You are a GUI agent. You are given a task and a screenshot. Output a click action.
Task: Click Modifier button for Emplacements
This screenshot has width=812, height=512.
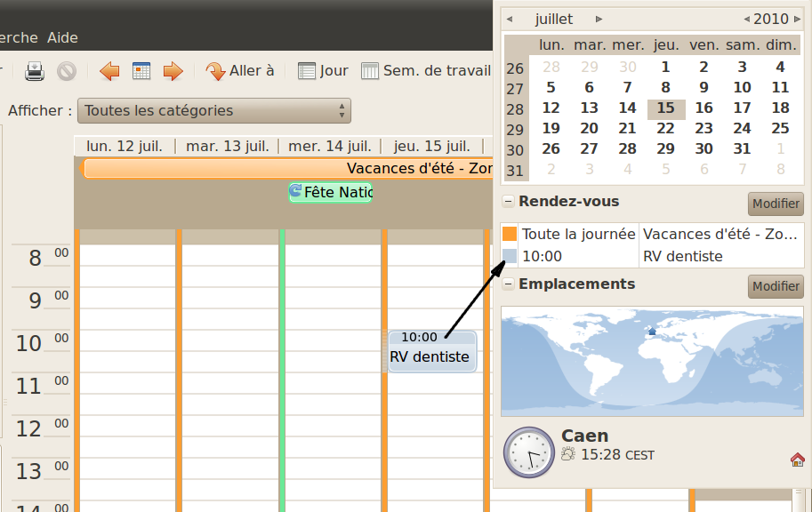click(x=776, y=286)
